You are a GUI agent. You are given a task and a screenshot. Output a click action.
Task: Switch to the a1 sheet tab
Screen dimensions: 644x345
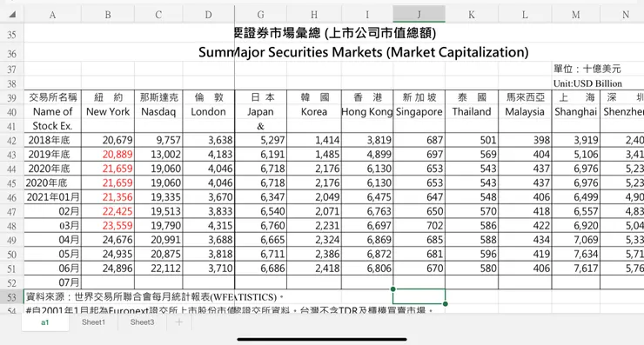tap(44, 322)
